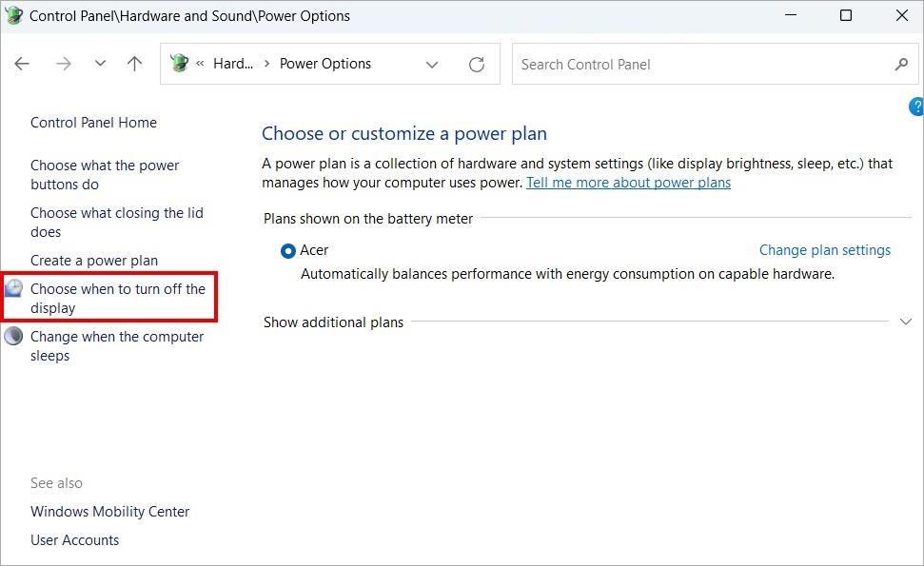
Task: Click the Power Options breadcrumb
Action: 325,64
